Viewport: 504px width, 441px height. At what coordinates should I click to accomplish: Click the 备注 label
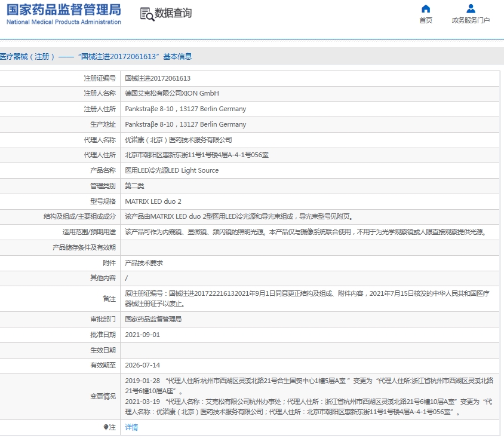click(x=109, y=299)
